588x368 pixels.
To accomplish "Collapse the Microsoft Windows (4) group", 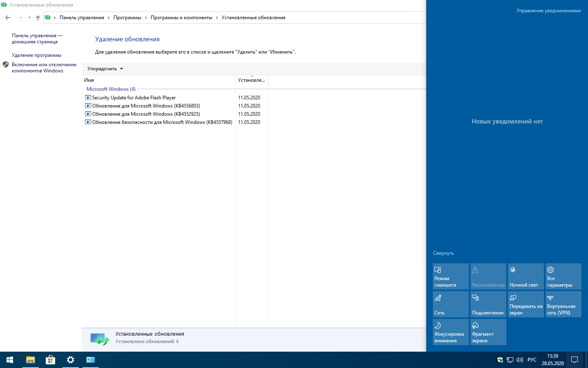I will coord(111,89).
